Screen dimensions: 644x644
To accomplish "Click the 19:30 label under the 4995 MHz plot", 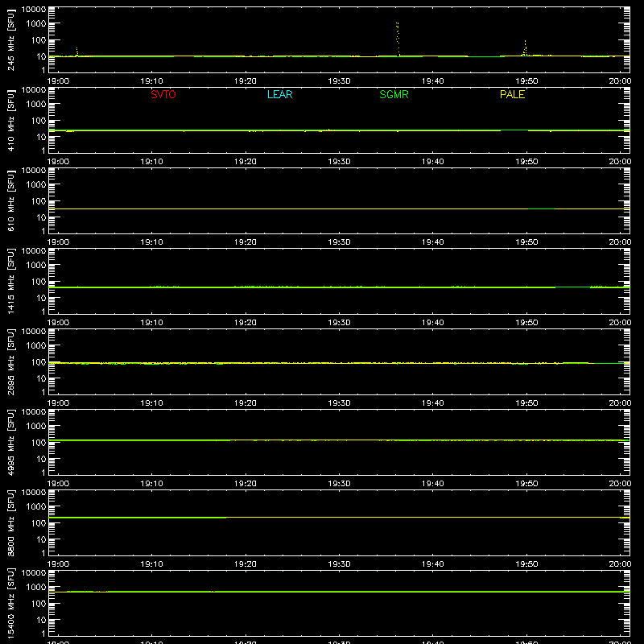I will 339,484.
